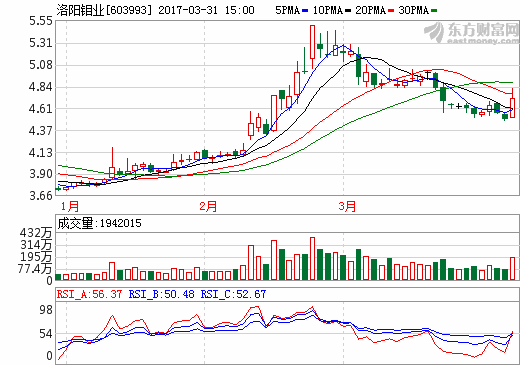Screen dimensions: 520x365
Task: Click the tallest red candlestick at the price peak
Action: pos(312,42)
